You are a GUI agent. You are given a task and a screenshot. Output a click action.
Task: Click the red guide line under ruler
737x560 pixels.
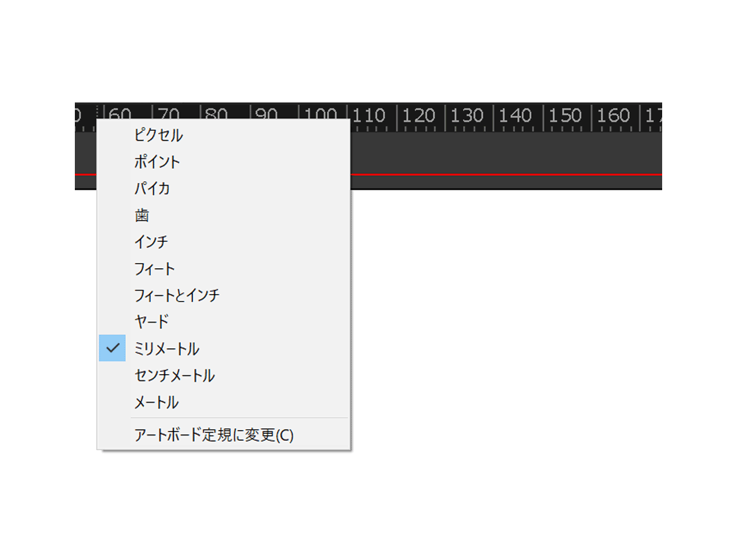pyautogui.click(x=506, y=174)
